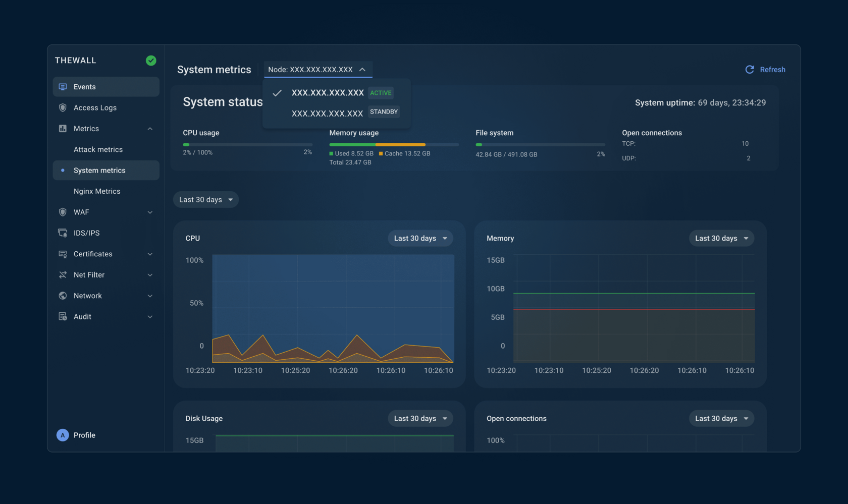Click the Net Filter shuffle icon
The height and width of the screenshot is (504, 848).
pyautogui.click(x=63, y=275)
